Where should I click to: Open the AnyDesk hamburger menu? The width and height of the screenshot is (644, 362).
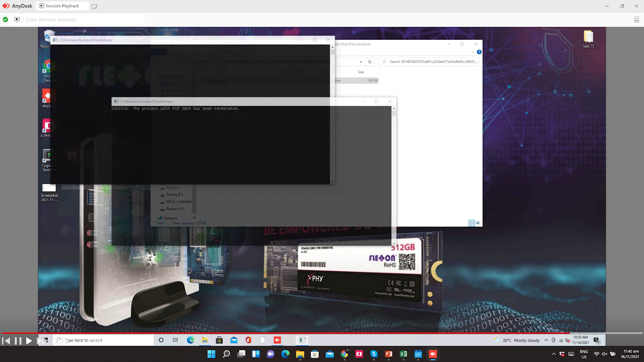coord(636,19)
